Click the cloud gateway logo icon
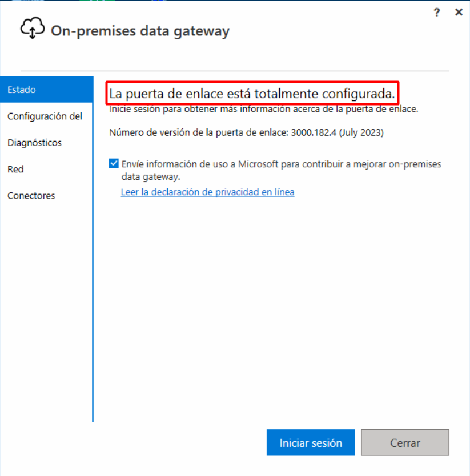Image resolution: width=470 pixels, height=476 pixels. click(33, 28)
